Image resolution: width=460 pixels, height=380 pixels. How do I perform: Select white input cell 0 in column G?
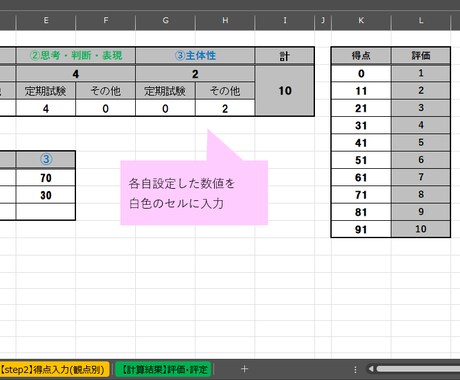coord(165,108)
